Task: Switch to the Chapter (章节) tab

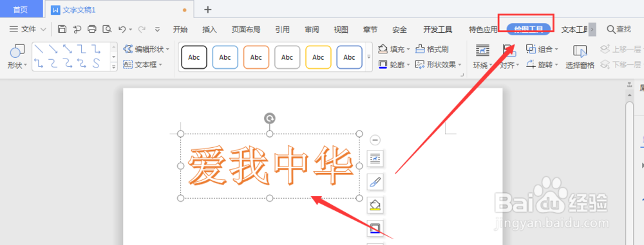Action: [370, 29]
